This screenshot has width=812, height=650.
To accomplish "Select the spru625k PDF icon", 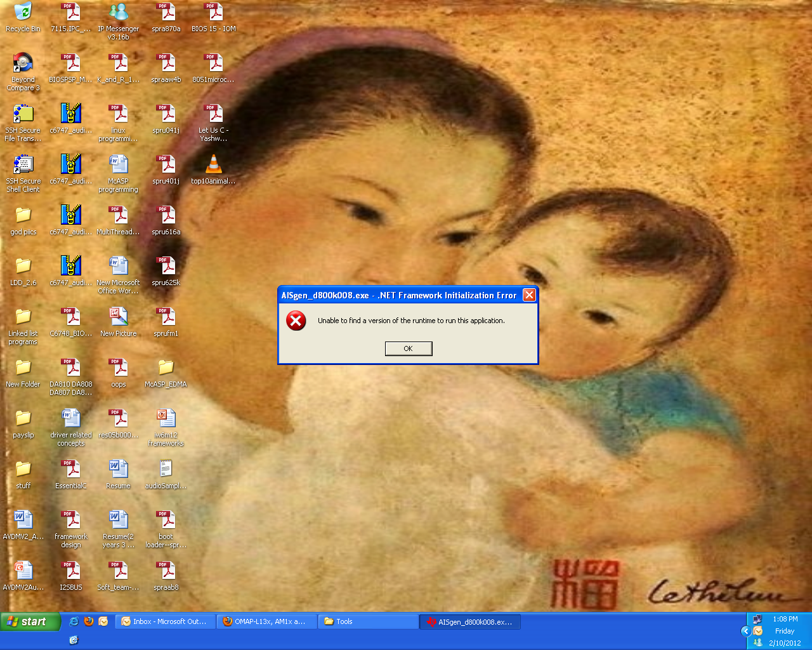I will click(166, 271).
